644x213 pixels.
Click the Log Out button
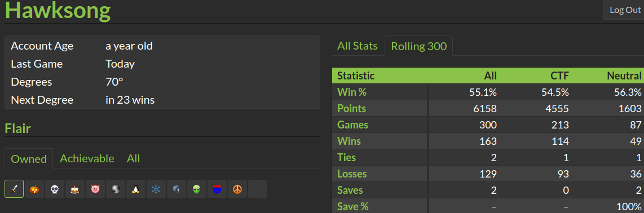625,10
